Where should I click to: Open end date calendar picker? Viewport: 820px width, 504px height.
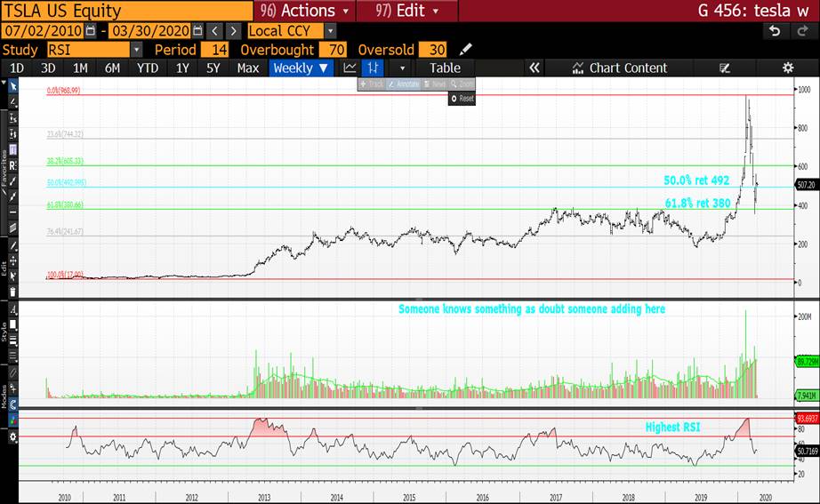(x=197, y=31)
